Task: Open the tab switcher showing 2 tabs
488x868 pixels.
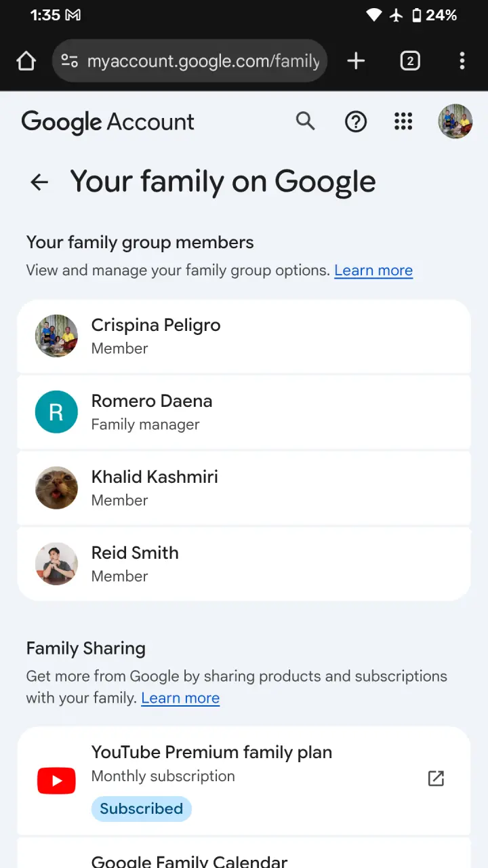Action: pyautogui.click(x=409, y=61)
